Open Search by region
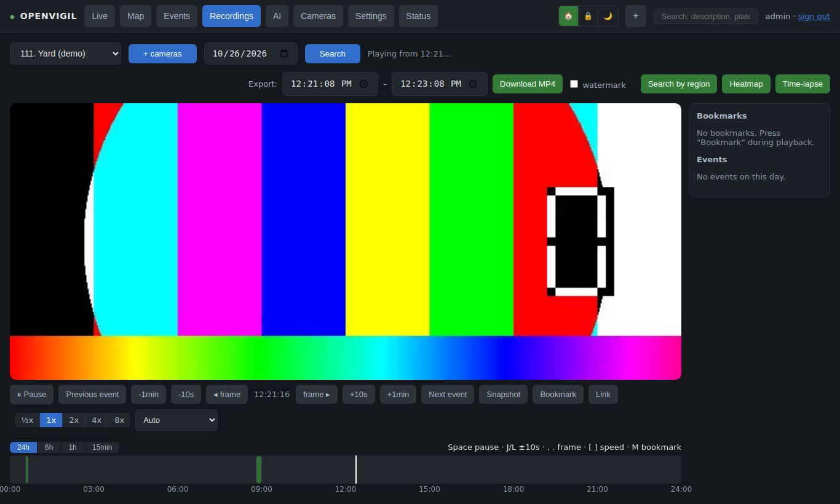The height and width of the screenshot is (504, 840). (679, 84)
